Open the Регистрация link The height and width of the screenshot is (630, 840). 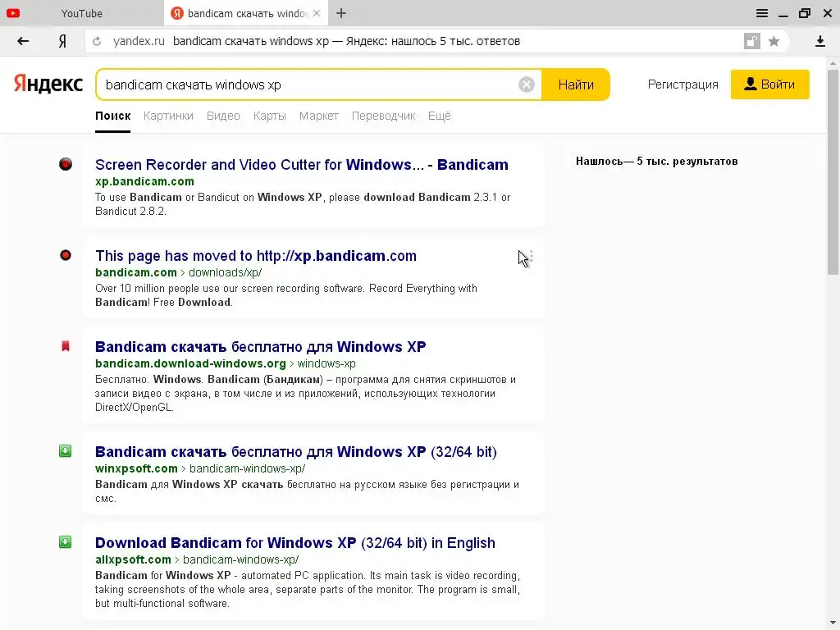682,84
